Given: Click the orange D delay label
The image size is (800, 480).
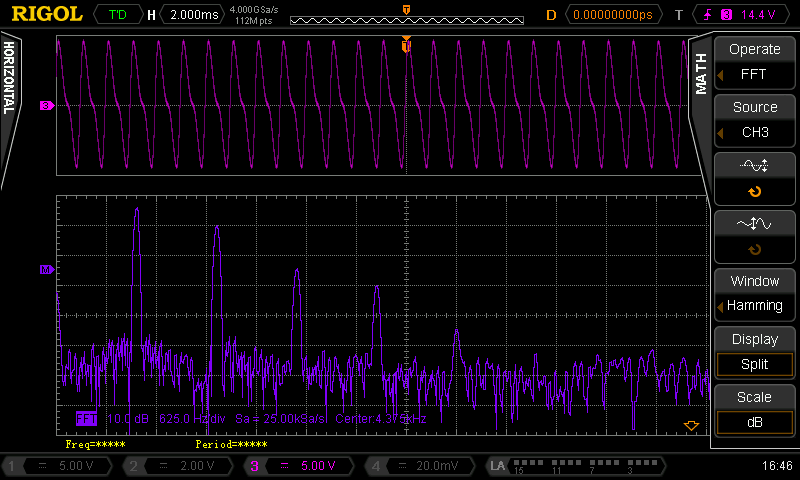Looking at the screenshot, I should [551, 15].
